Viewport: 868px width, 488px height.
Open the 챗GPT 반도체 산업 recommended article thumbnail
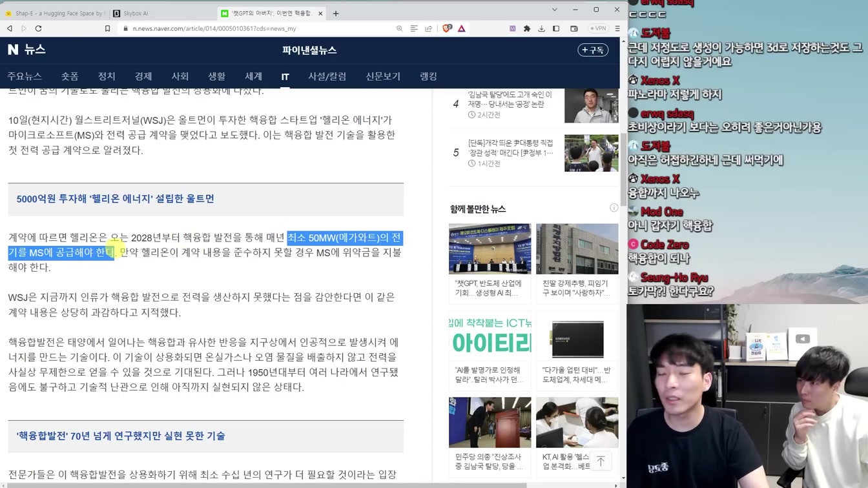point(490,249)
